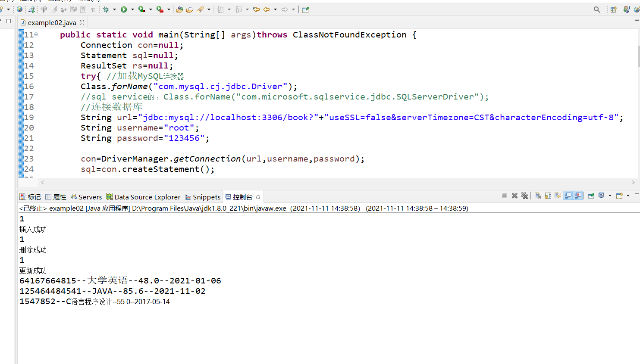Click the Pin Editor icon
Viewport: 640px width, 364px height.
[306, 9]
